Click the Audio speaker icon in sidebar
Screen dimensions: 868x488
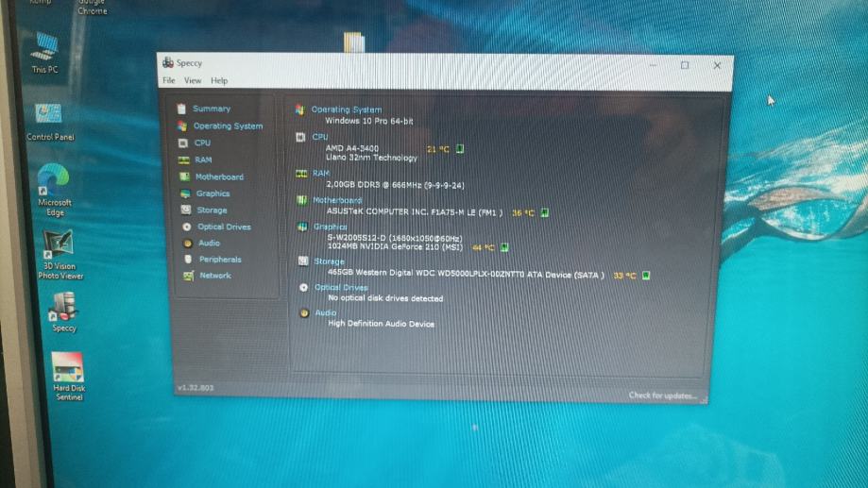pos(188,244)
